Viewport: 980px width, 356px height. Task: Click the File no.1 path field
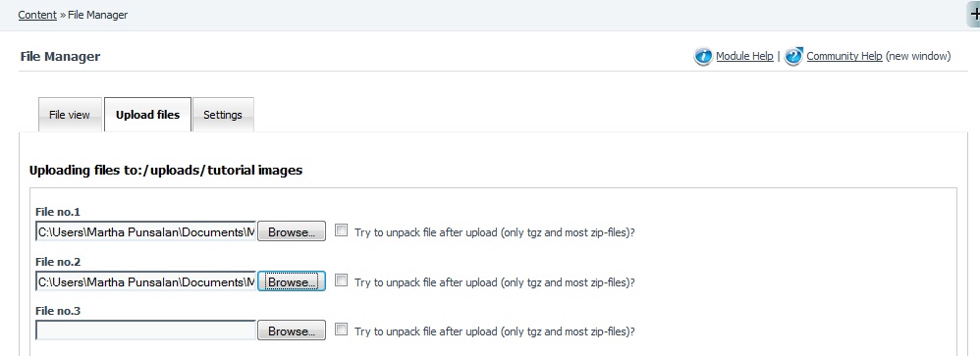coord(145,231)
